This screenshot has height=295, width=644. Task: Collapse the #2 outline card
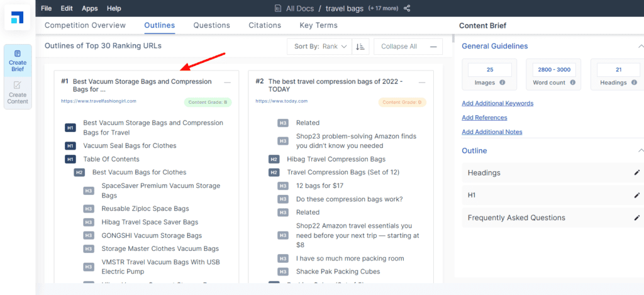pyautogui.click(x=421, y=82)
